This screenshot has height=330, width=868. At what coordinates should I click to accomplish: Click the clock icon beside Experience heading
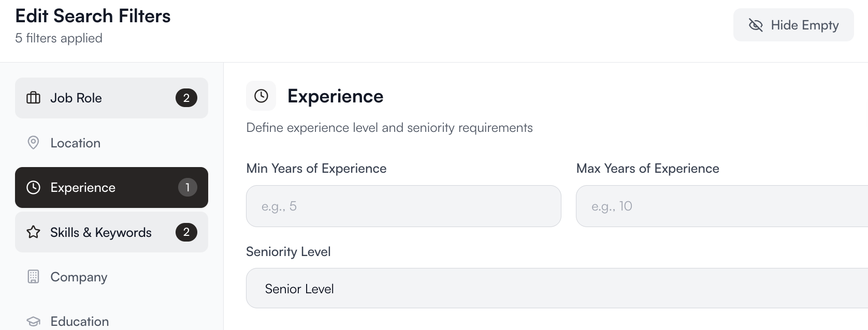[x=261, y=96]
